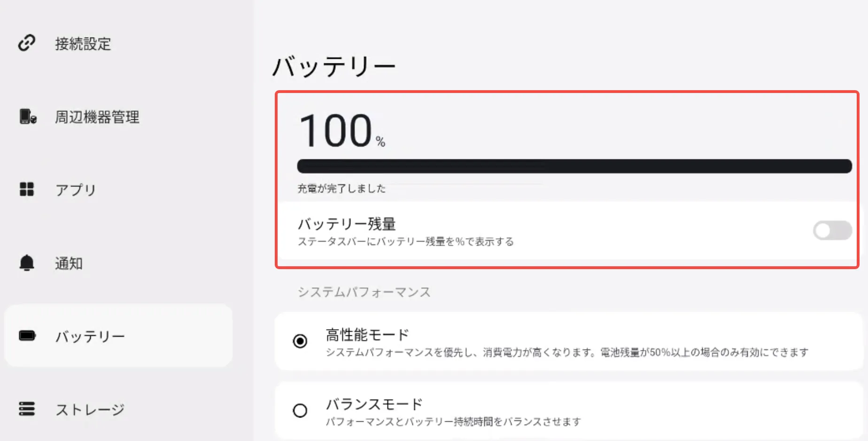Open the 通知 settings section

(69, 263)
